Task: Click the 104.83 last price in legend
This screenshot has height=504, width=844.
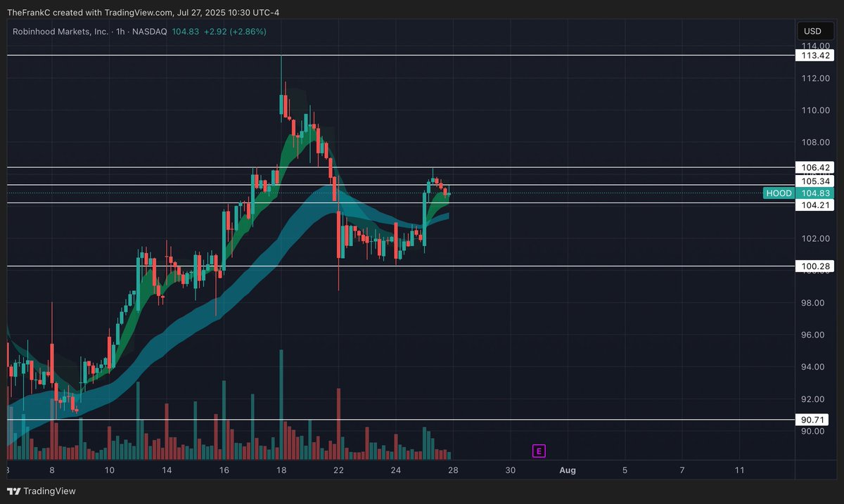Action: (x=186, y=32)
